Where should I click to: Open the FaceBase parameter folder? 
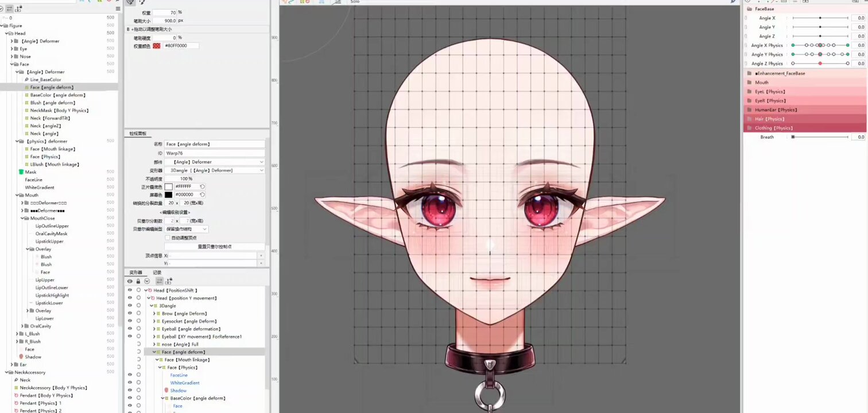tap(764, 9)
